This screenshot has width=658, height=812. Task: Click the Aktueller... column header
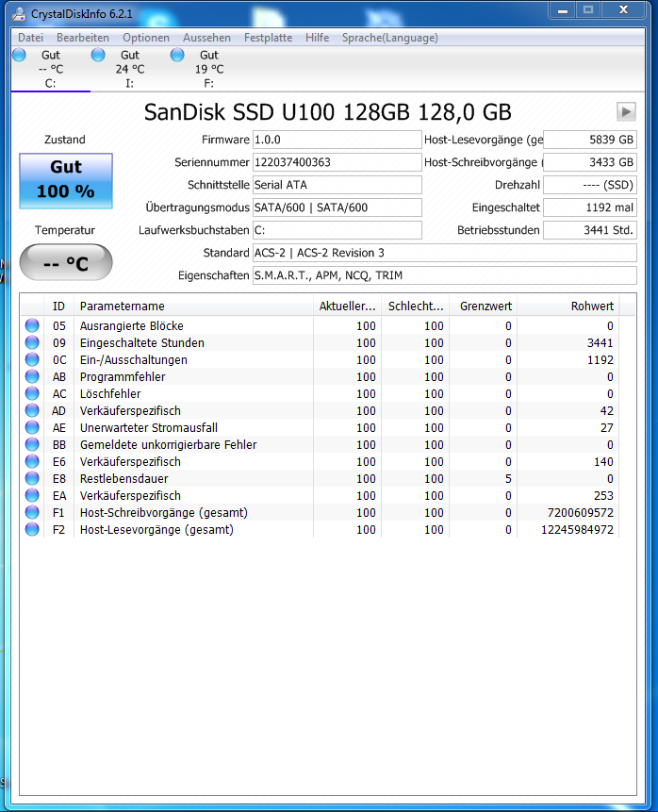coord(347,307)
